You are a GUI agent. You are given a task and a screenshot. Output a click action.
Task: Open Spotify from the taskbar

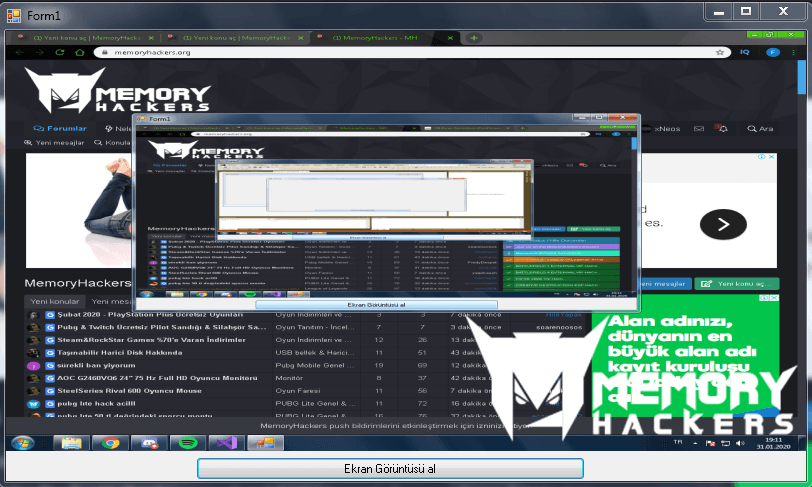pos(187,443)
